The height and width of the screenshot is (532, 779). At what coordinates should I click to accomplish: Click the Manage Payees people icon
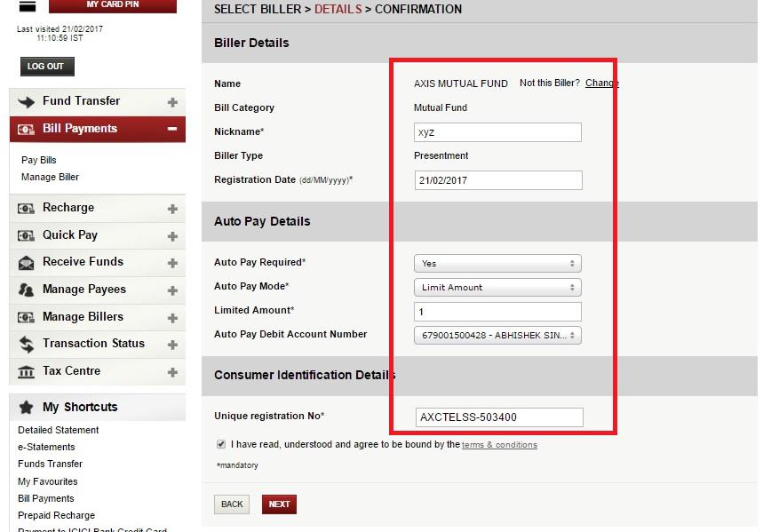tap(27, 290)
